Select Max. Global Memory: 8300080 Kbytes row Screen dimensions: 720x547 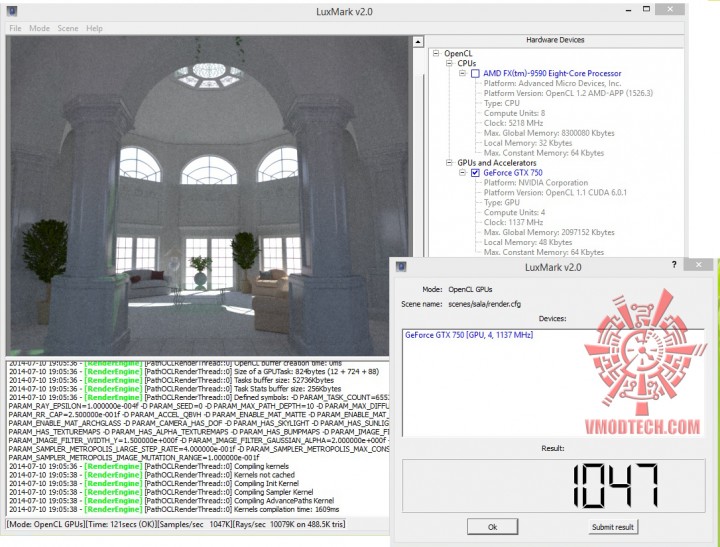(549, 133)
